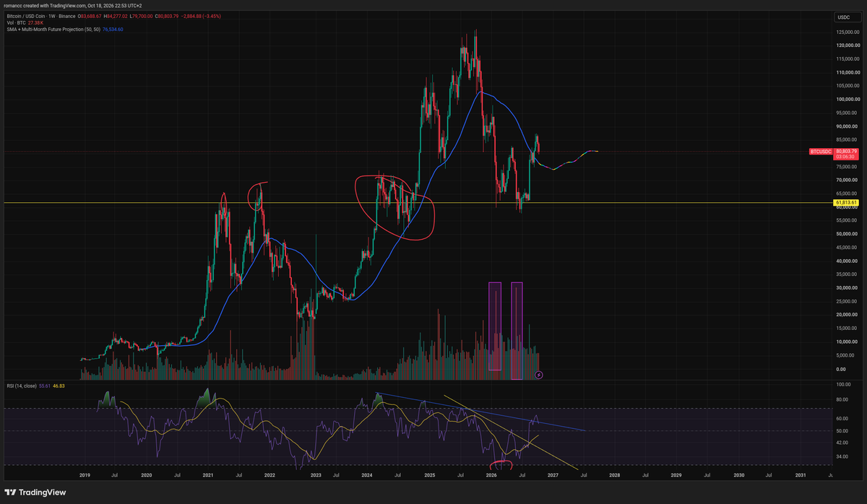The width and height of the screenshot is (867, 504).
Task: Click the 30,000.00 price axis label
Action: tap(847, 288)
